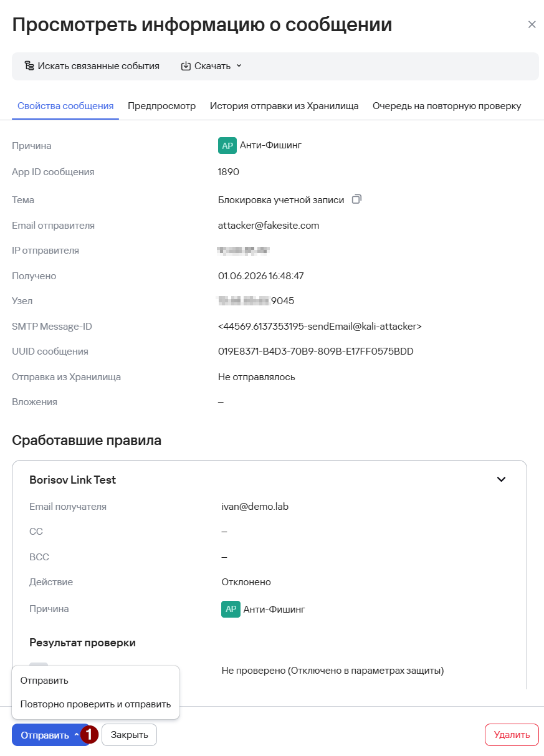Viewport: 544px width, 756px height.
Task: Collapse the Borisov Link Test rule section
Action: coord(501,479)
